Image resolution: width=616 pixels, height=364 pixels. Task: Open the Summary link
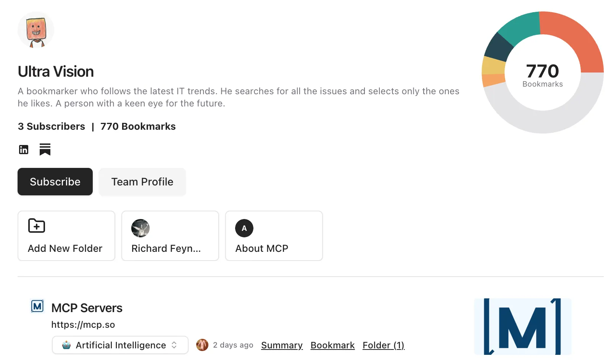(x=282, y=345)
